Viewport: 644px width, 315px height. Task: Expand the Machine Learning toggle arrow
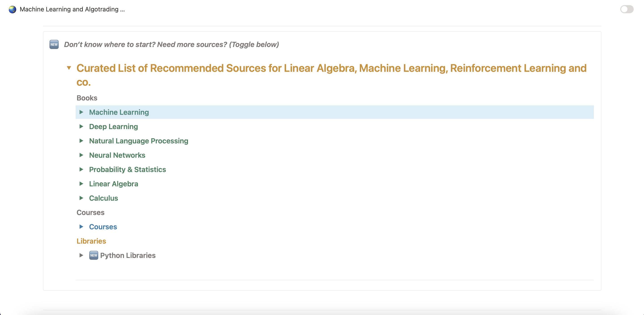tap(81, 112)
